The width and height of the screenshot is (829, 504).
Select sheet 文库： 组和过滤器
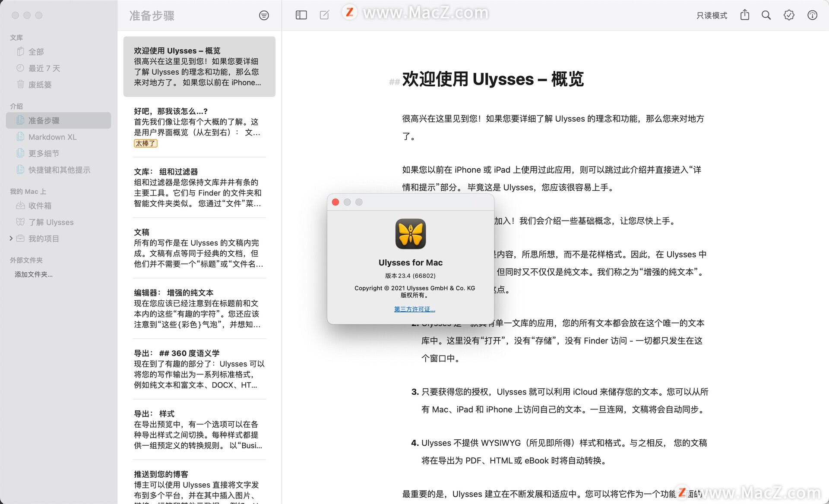(x=199, y=187)
